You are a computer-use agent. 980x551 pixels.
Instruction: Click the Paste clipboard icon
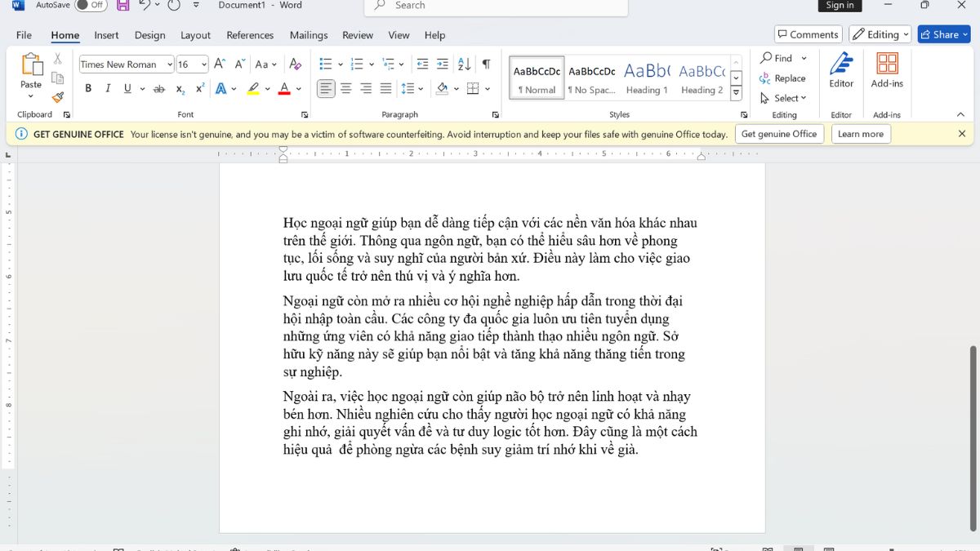coord(31,64)
